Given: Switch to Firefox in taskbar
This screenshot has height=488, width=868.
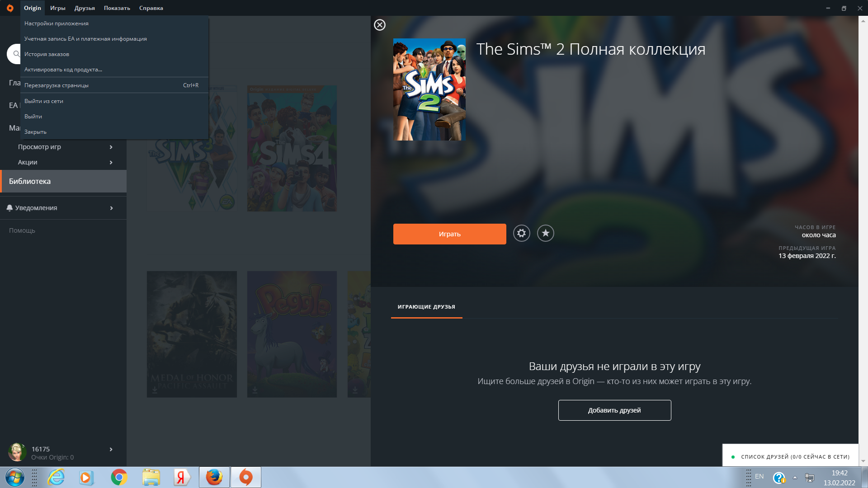Looking at the screenshot, I should (x=214, y=478).
